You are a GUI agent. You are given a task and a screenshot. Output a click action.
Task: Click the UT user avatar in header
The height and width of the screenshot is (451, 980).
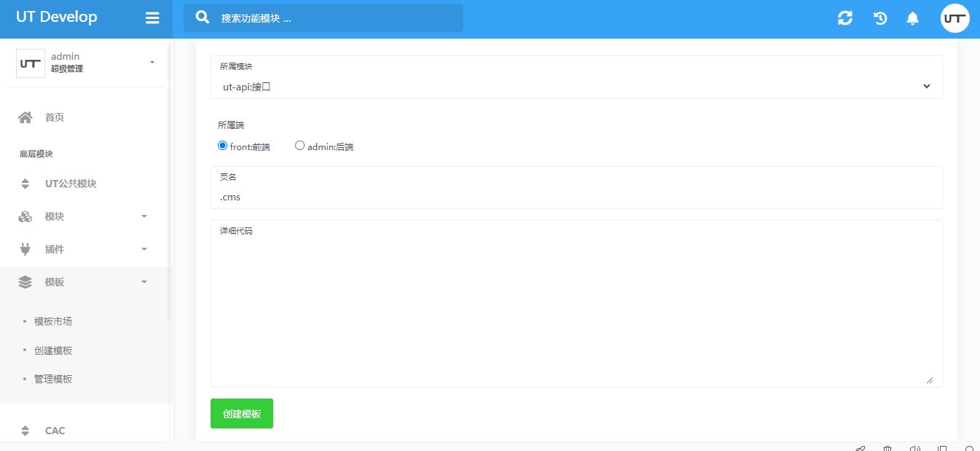tap(954, 18)
